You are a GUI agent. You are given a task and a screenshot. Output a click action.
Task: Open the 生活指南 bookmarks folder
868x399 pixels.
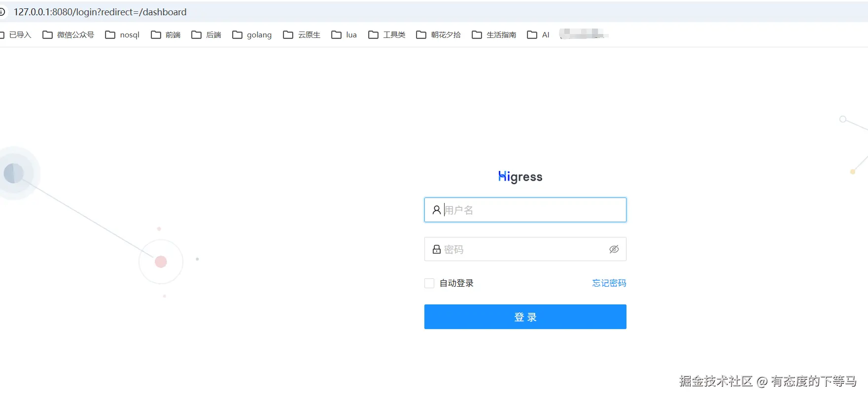pos(494,35)
